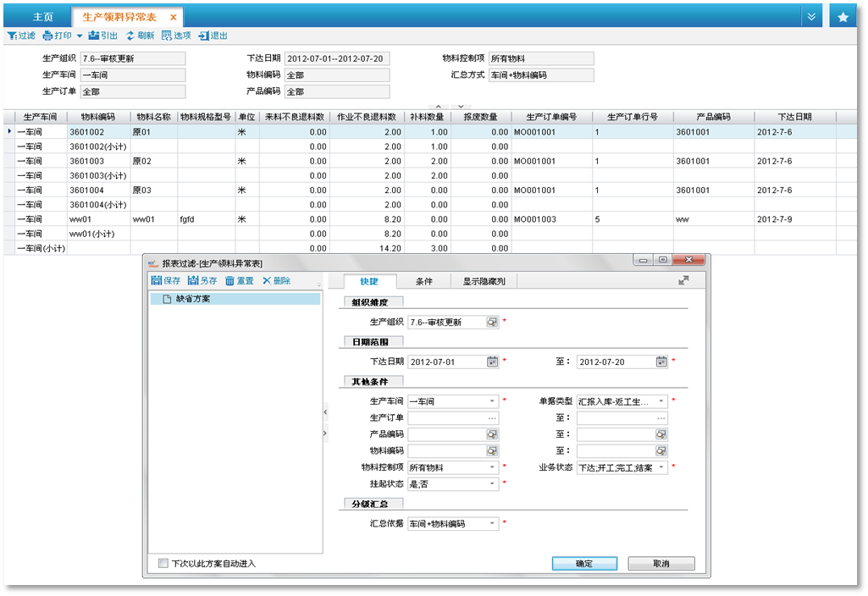Click the expand dialog icon beside tabs
Image resolution: width=868 pixels, height=596 pixels.
click(x=683, y=280)
